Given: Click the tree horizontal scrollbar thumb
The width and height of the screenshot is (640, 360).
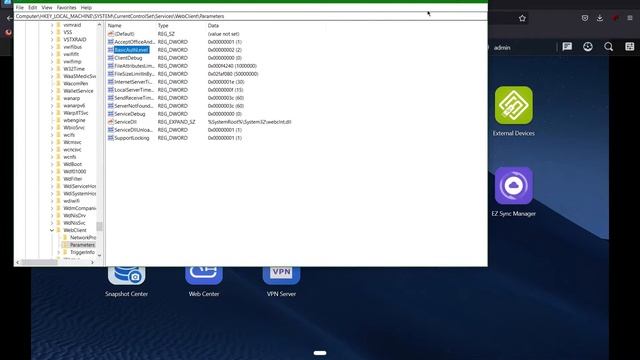Looking at the screenshot, I should pos(39,262).
